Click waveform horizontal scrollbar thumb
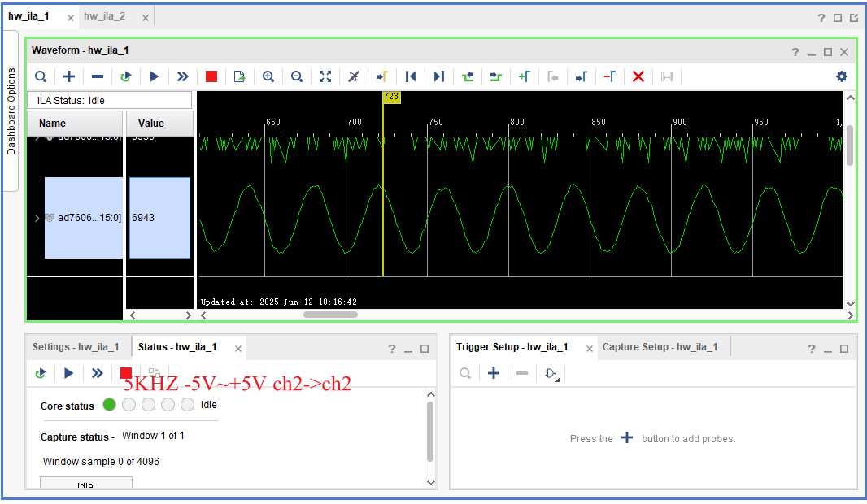 (x=331, y=315)
